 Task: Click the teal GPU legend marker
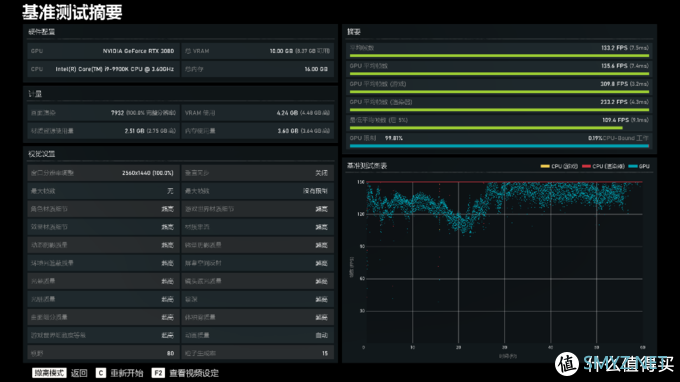coord(633,166)
